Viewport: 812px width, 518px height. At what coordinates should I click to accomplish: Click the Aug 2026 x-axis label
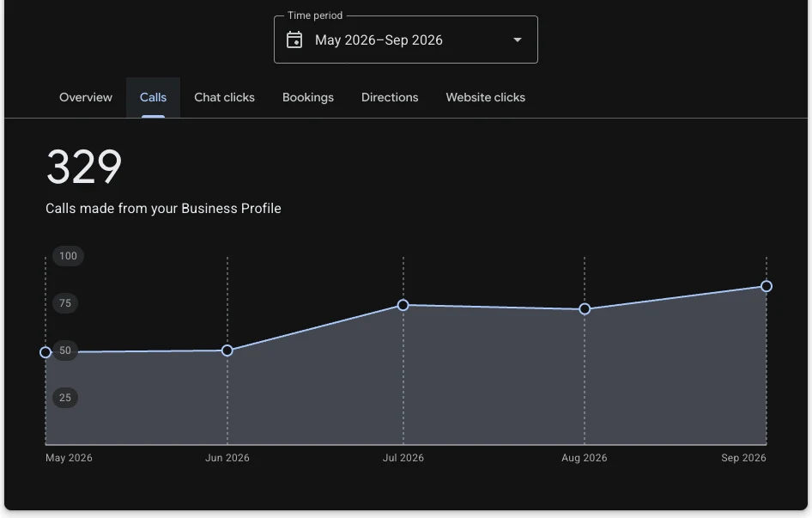585,458
